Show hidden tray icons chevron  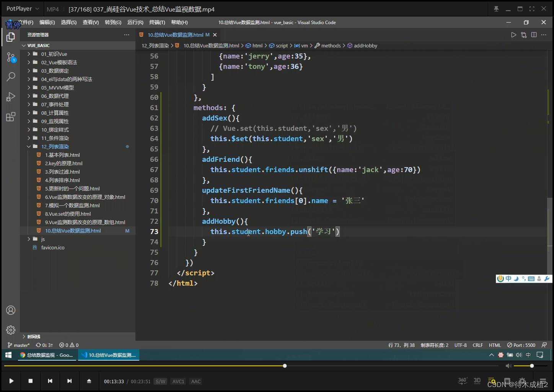[x=492, y=355]
